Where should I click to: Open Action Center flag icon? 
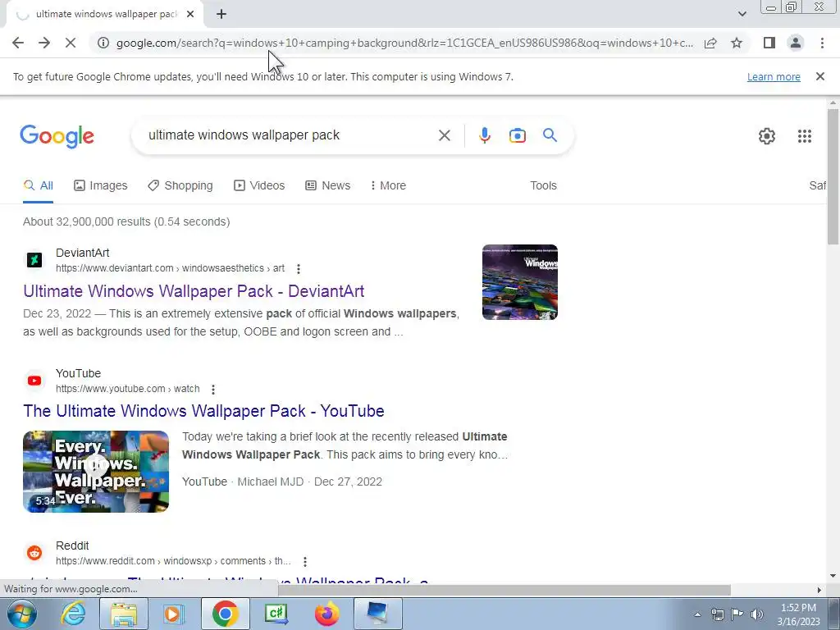(x=737, y=614)
